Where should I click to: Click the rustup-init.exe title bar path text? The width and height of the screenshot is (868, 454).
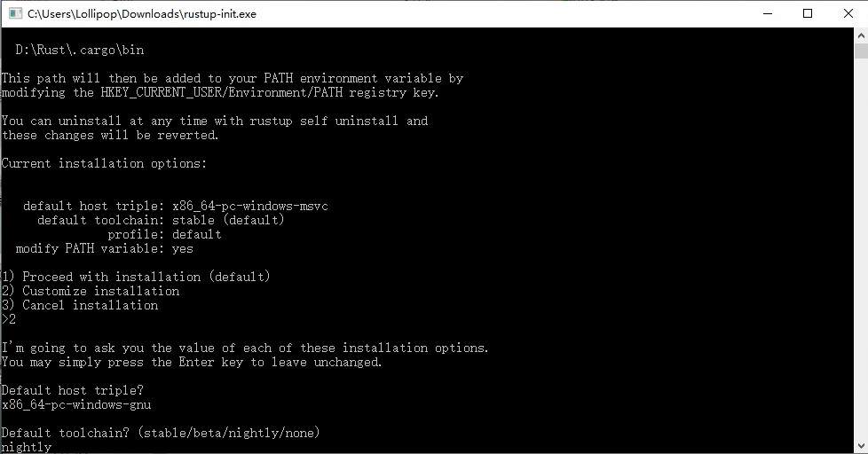(142, 14)
